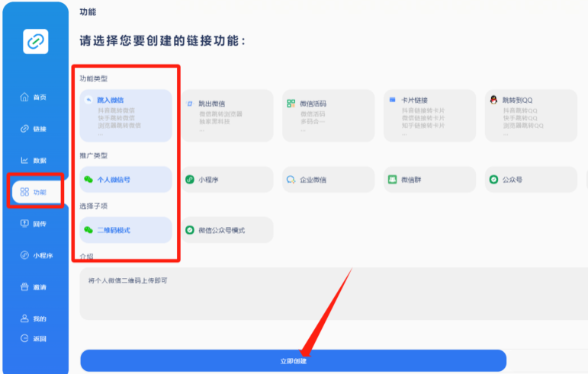This screenshot has height=374, width=588.
Task: Select the 功能 grid icon in sidebar
Action: (x=24, y=192)
